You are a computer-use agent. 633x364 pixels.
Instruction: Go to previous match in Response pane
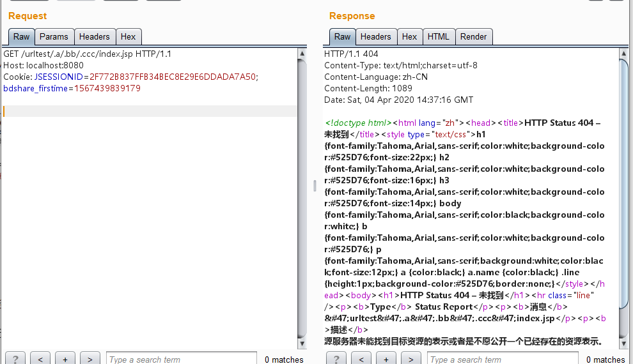pyautogui.click(x=361, y=359)
